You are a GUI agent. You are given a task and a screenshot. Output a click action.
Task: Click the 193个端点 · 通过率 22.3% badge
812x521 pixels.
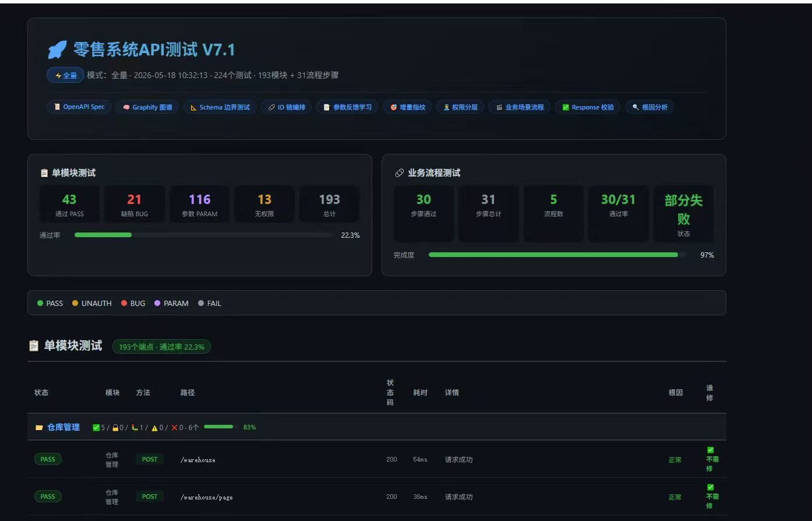tap(161, 347)
